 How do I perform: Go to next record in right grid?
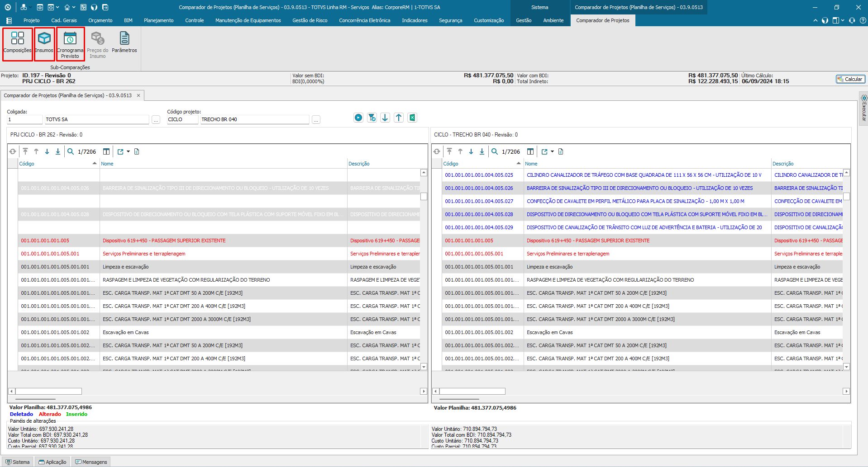pos(471,151)
